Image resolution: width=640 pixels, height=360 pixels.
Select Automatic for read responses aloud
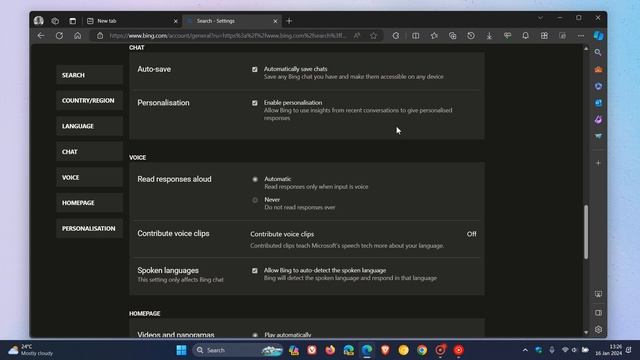[x=255, y=179]
